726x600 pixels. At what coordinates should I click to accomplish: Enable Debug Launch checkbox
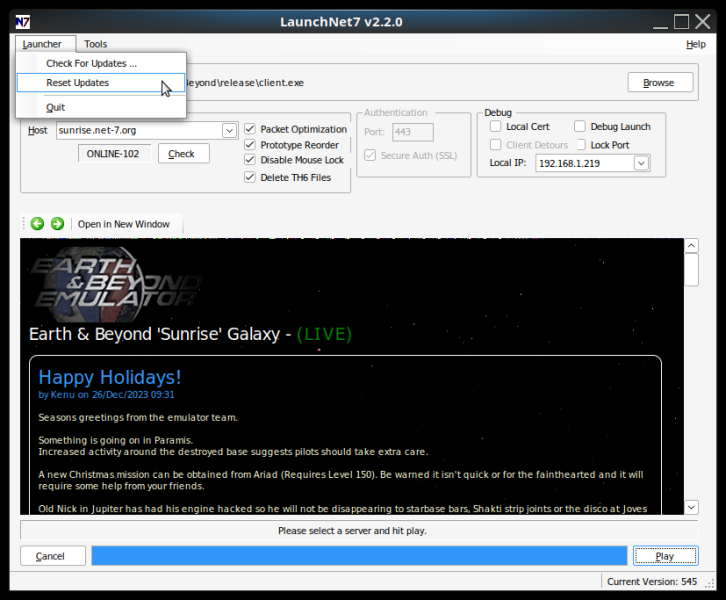(x=580, y=126)
